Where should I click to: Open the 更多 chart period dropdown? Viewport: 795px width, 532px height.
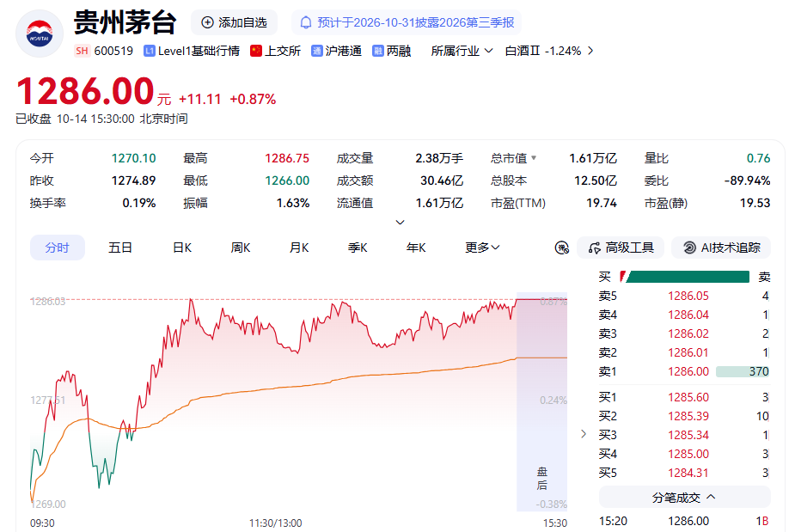point(482,248)
